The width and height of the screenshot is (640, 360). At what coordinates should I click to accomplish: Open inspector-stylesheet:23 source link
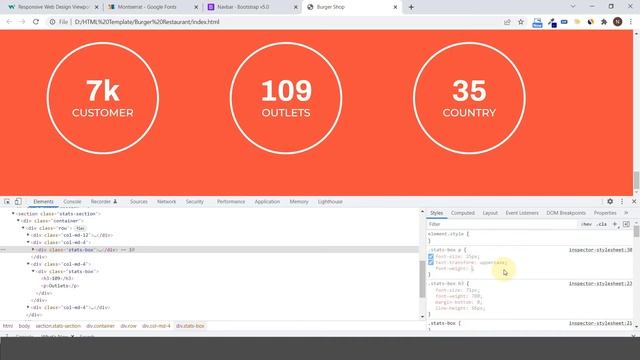tap(600, 284)
